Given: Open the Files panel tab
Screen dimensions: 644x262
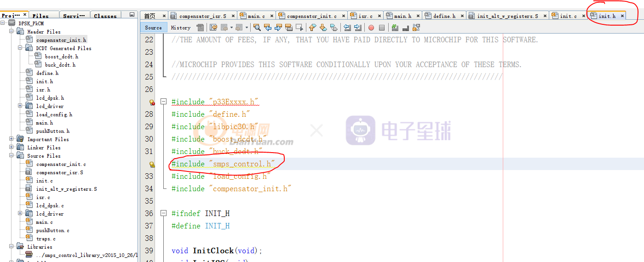Looking at the screenshot, I should point(40,16).
